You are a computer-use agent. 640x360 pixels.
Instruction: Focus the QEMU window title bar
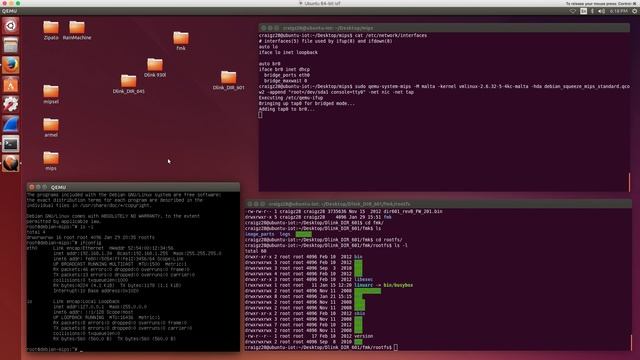click(133, 187)
